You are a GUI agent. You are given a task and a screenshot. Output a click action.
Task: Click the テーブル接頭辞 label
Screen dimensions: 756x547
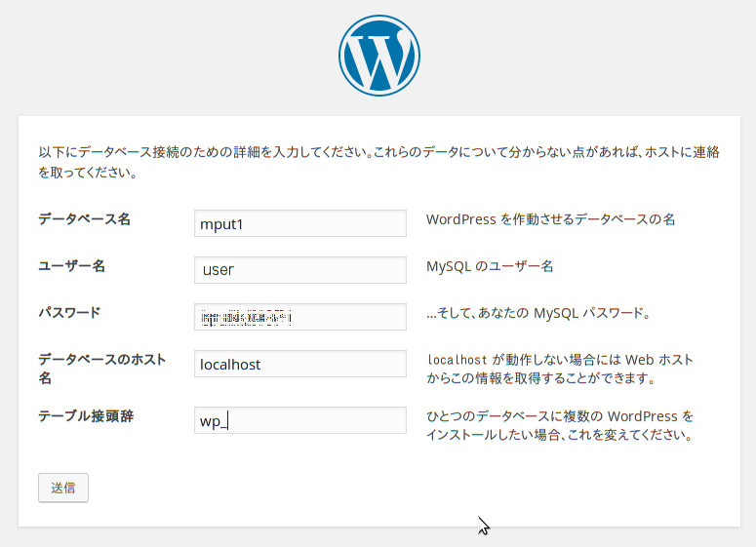click(86, 416)
